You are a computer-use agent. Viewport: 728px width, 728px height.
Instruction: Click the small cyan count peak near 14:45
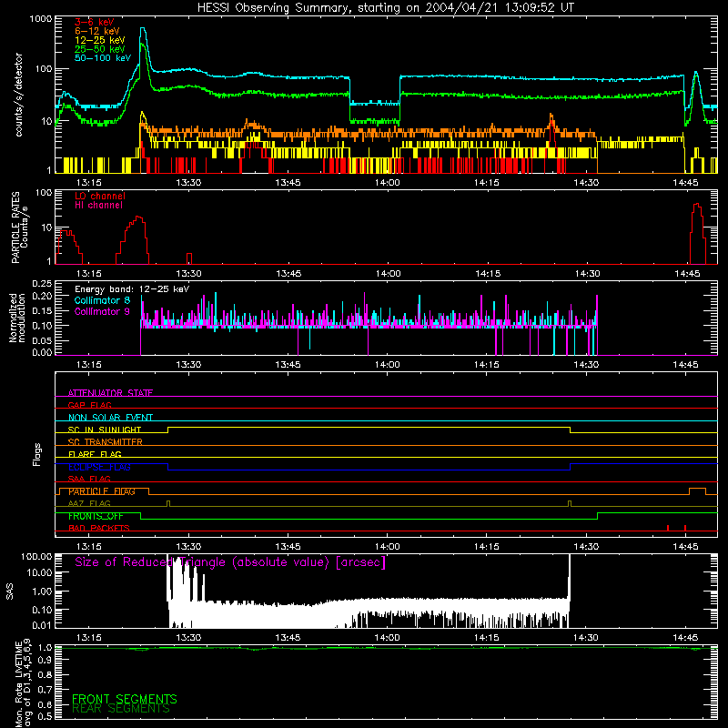pyautogui.click(x=695, y=74)
